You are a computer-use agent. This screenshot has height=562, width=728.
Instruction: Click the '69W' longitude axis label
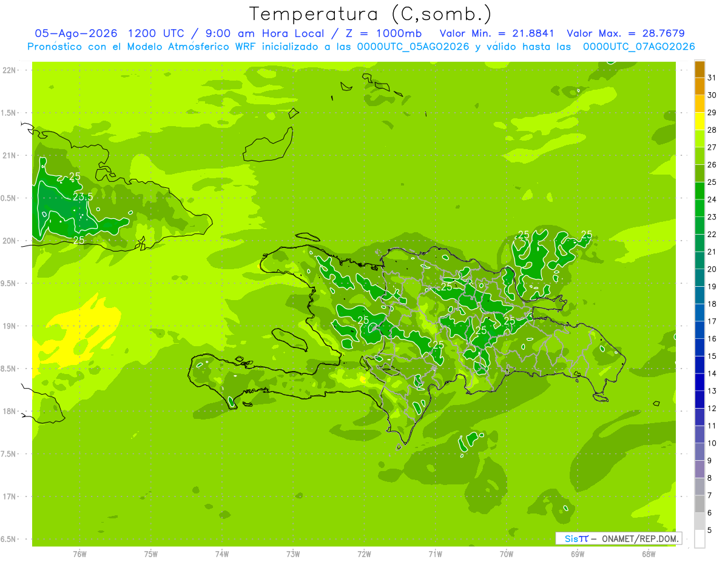coord(578,554)
